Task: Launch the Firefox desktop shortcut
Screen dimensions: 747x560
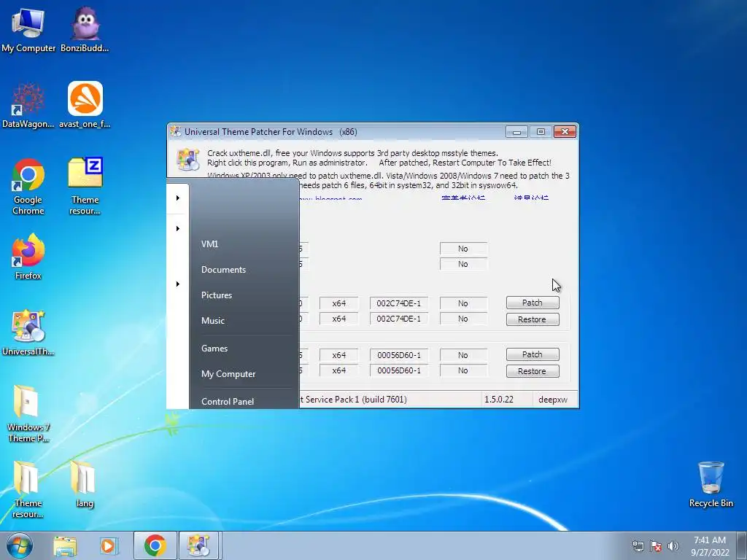Action: (x=28, y=257)
